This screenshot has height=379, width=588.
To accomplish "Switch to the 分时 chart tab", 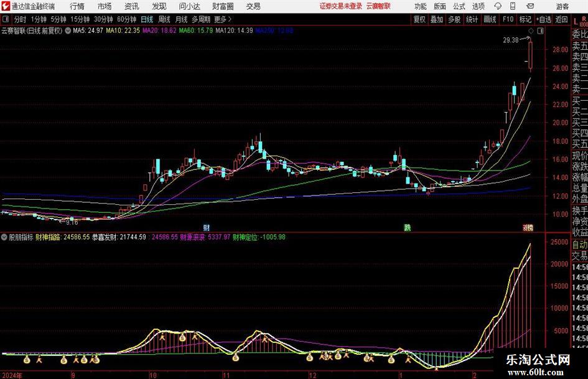I will (21, 19).
